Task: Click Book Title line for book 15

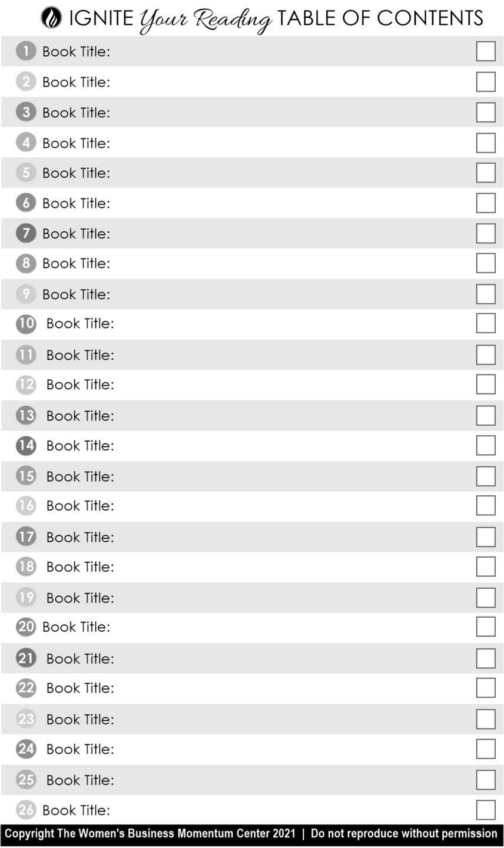Action: pyautogui.click(x=80, y=476)
